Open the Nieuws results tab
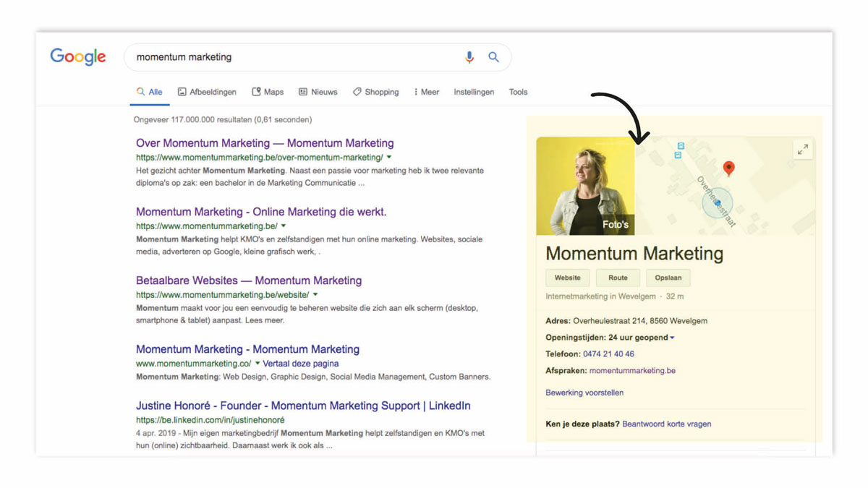 click(x=318, y=92)
